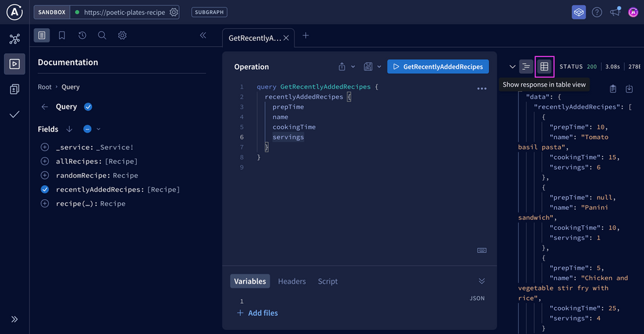Add the randomRecipe field
The image size is (644, 334).
point(45,175)
